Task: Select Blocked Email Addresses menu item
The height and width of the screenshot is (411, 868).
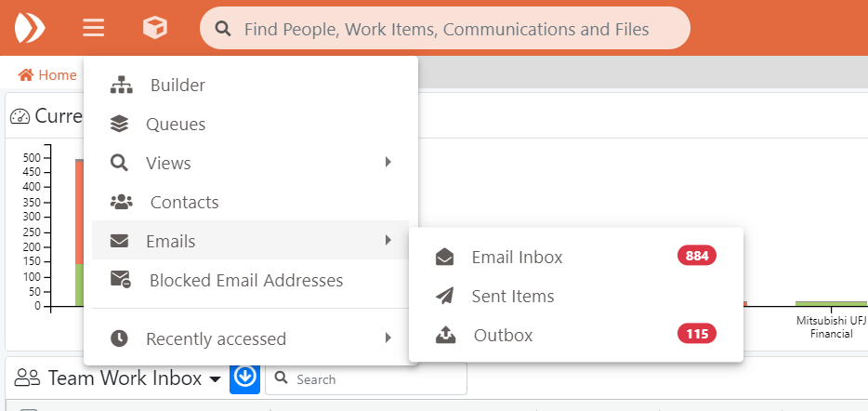Action: (246, 281)
